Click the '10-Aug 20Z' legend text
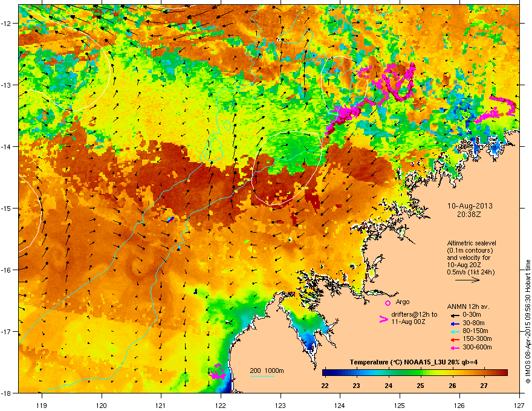The image size is (532, 411). [464, 265]
